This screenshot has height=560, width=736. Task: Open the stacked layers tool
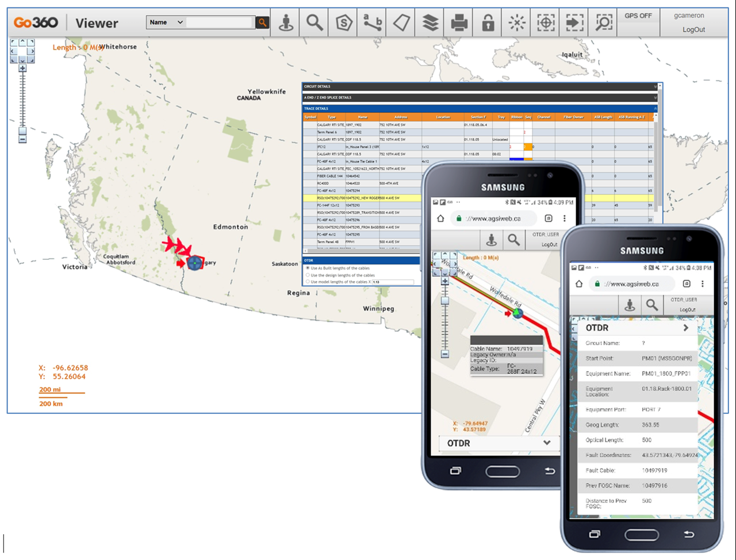pyautogui.click(x=430, y=23)
